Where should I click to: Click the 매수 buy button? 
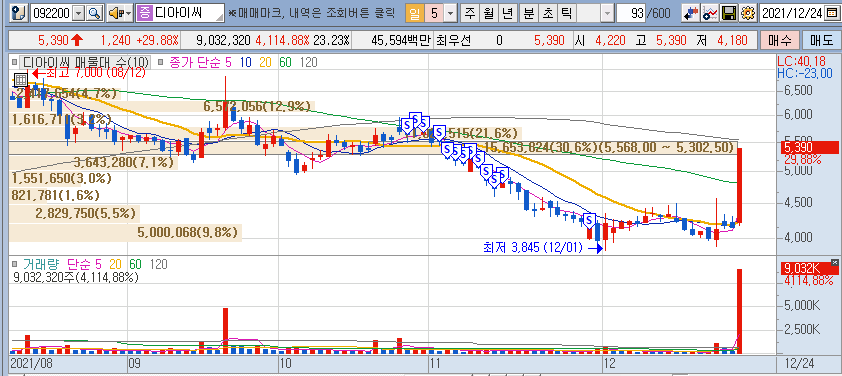[779, 40]
